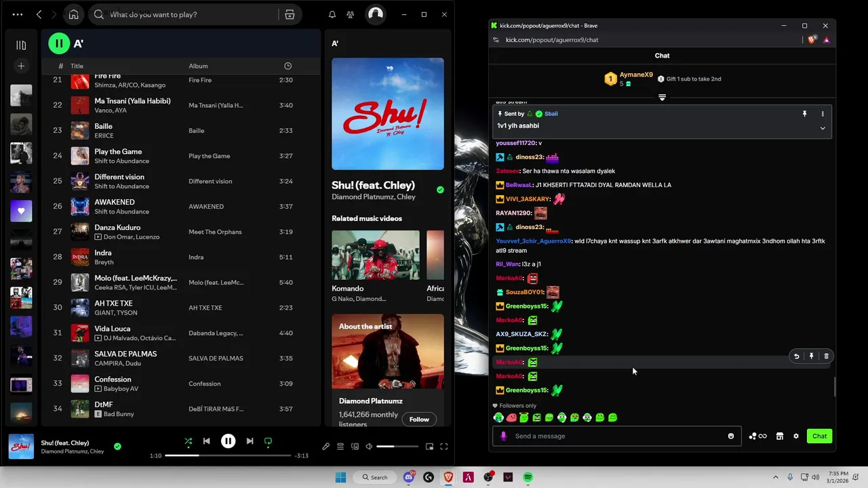The image size is (868, 488).
Task: Open the Diamond Platnumz, Chley link under the Now Playing title
Action: pyautogui.click(x=374, y=197)
